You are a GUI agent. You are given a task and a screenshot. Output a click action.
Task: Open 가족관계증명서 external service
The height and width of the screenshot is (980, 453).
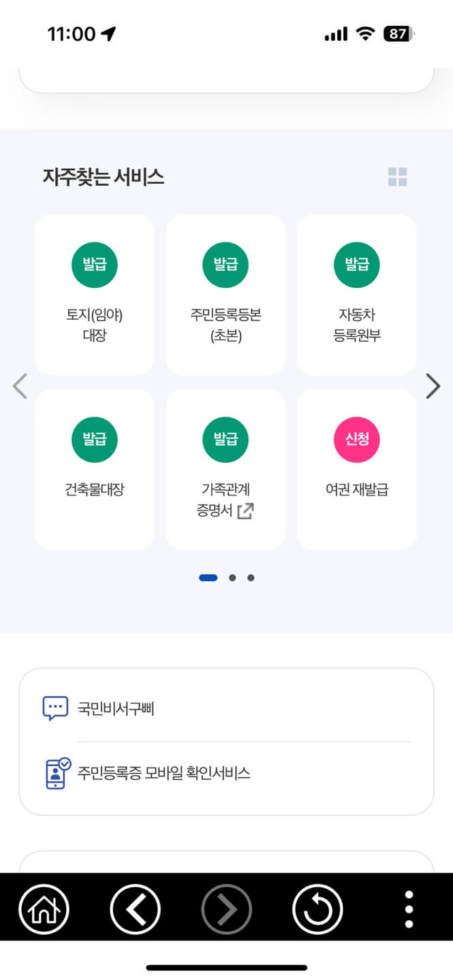(225, 468)
